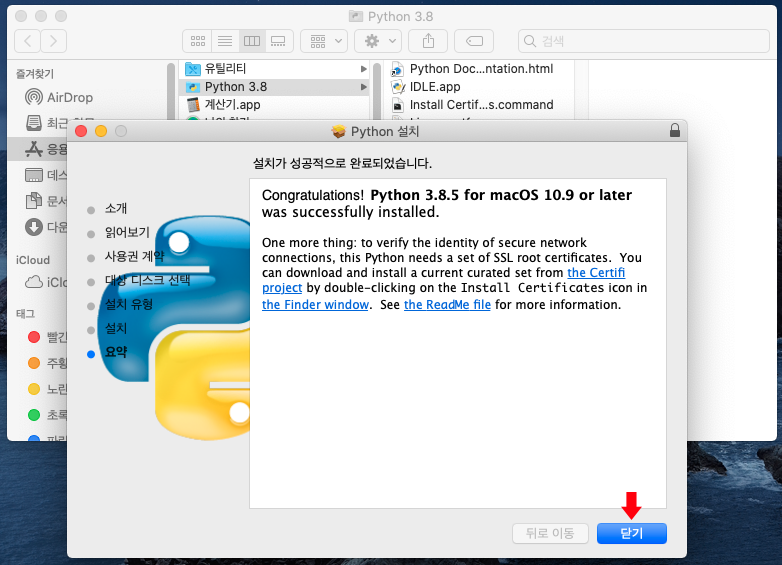
Task: Click the 대상 디스크 선택 installer step
Action: pyautogui.click(x=147, y=280)
